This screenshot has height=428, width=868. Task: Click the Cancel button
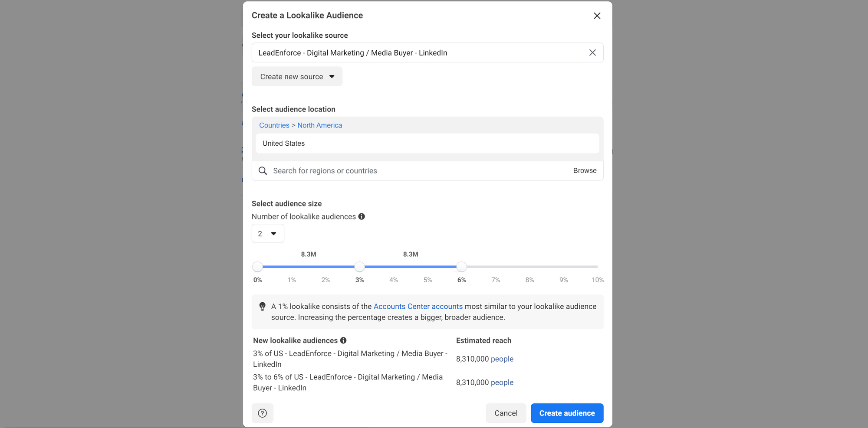tap(506, 413)
